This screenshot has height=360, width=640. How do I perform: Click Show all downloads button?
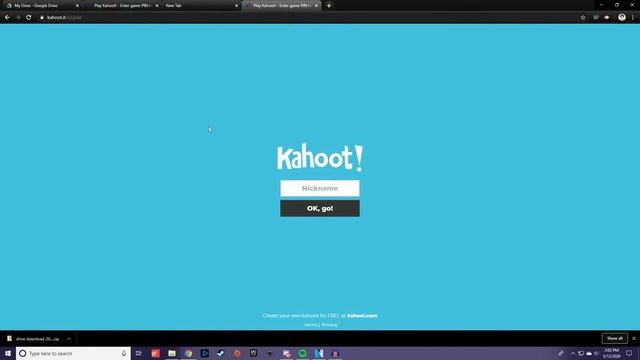(614, 338)
